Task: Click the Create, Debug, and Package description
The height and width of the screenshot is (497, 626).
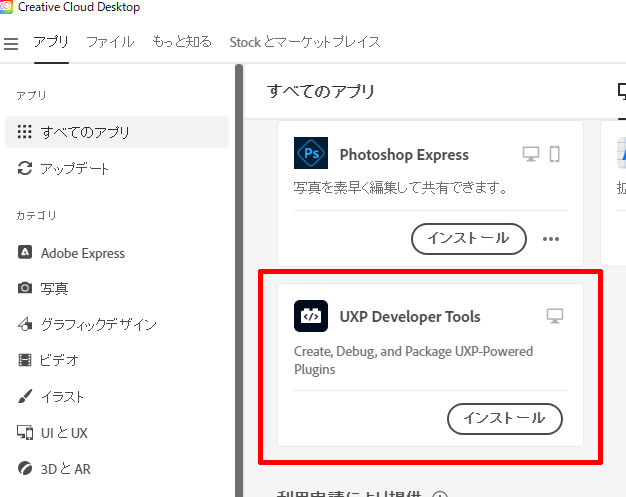Action: pyautogui.click(x=414, y=360)
